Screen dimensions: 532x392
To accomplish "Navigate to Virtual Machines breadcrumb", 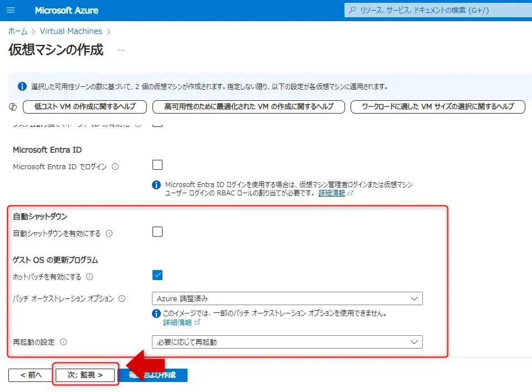I will tap(71, 31).
